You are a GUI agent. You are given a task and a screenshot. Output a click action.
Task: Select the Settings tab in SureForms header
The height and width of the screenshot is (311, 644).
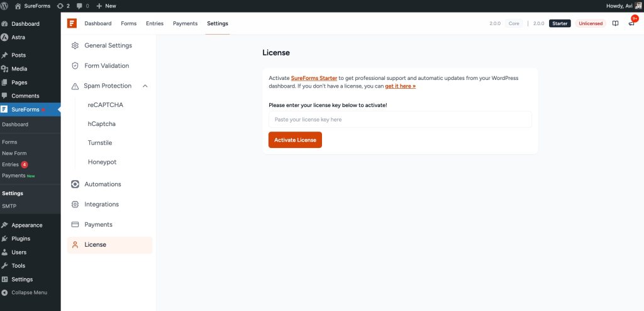tap(218, 23)
